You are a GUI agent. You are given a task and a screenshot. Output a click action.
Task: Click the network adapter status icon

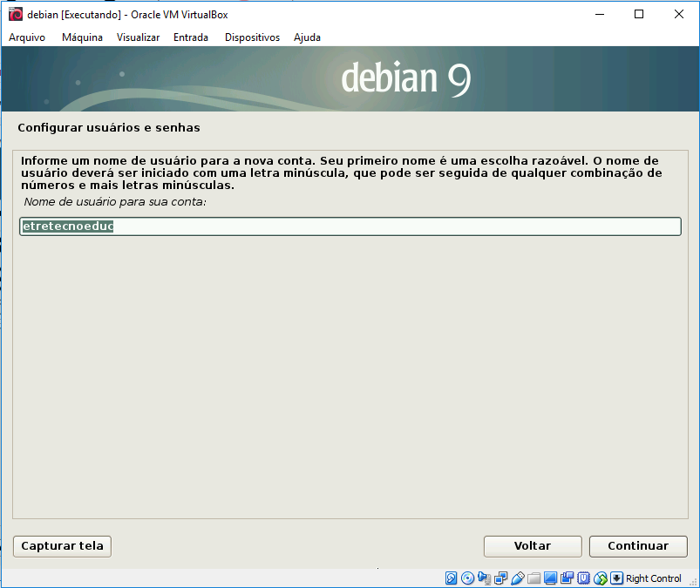pyautogui.click(x=501, y=578)
